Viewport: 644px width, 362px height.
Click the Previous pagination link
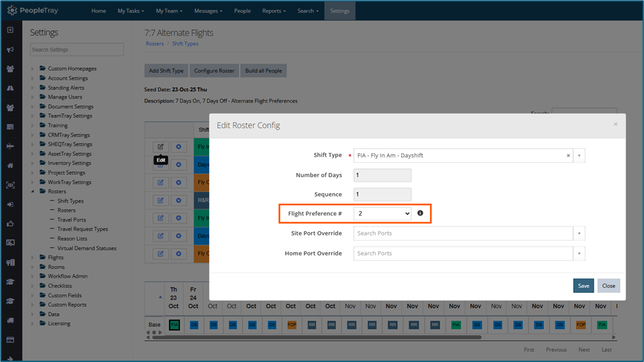coord(556,349)
